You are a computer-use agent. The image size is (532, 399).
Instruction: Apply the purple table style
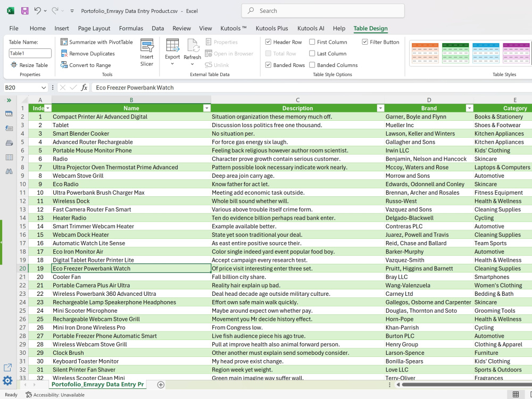(x=516, y=53)
